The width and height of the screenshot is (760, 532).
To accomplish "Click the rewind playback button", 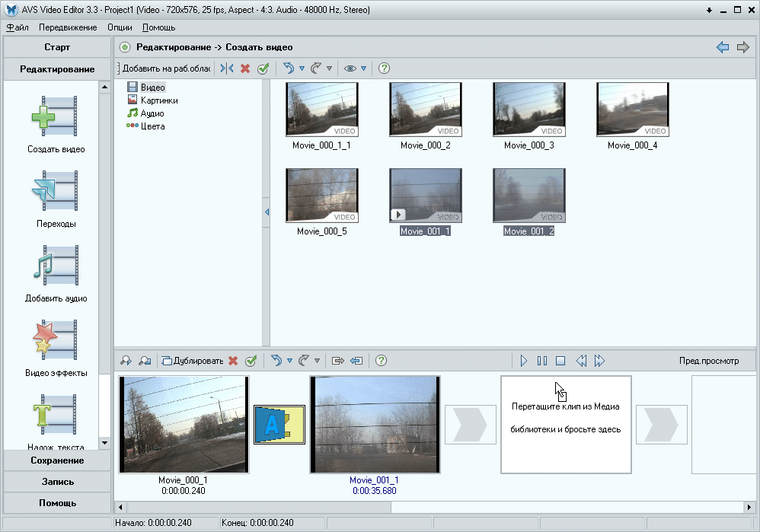I will coord(581,361).
